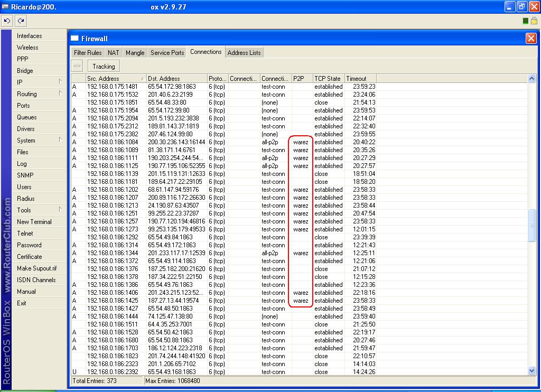Select the Connections tab

click(x=206, y=52)
